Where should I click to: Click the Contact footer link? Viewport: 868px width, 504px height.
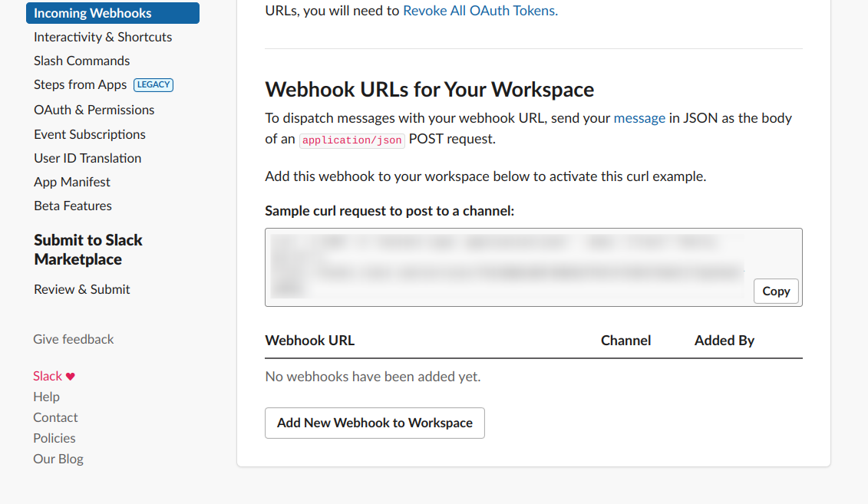55,417
